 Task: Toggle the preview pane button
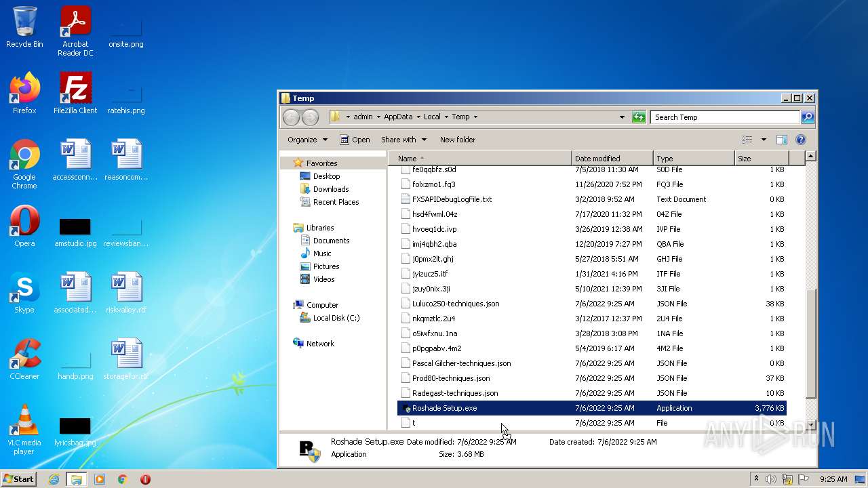click(781, 140)
